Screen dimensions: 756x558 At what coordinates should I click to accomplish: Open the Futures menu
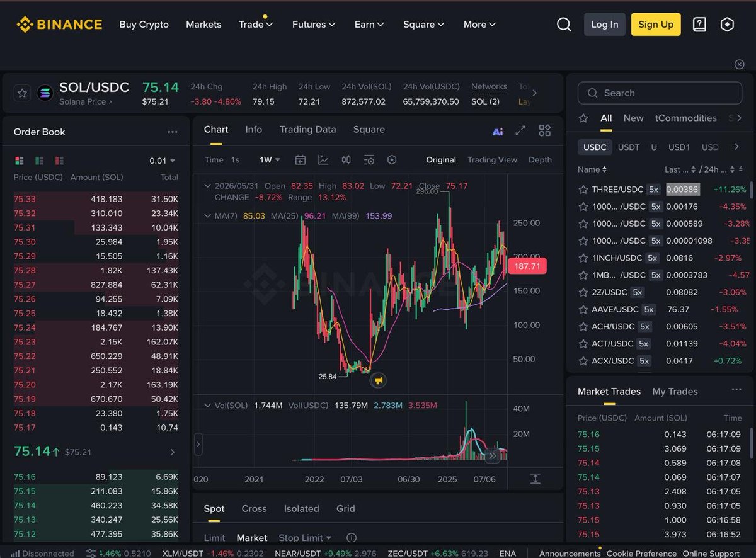[314, 25]
